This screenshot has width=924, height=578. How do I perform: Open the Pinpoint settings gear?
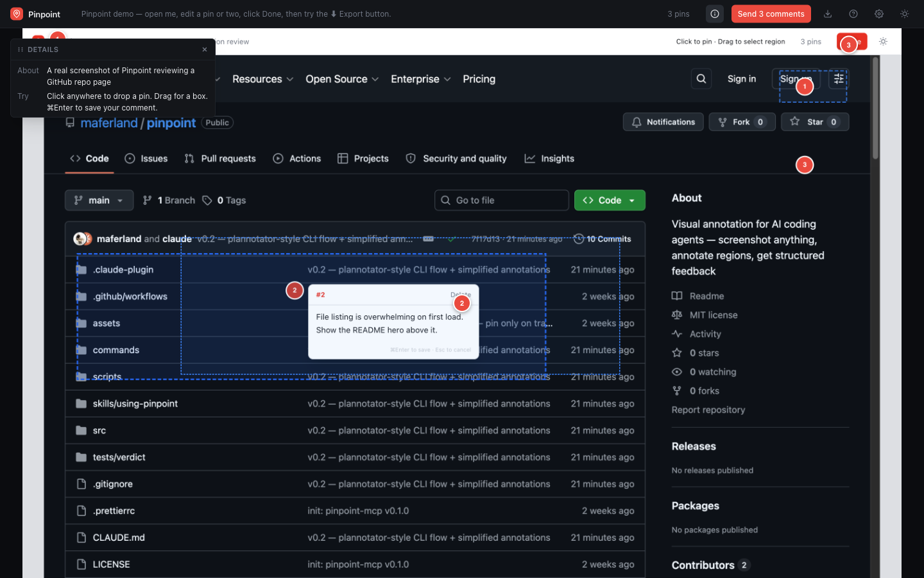879,13
